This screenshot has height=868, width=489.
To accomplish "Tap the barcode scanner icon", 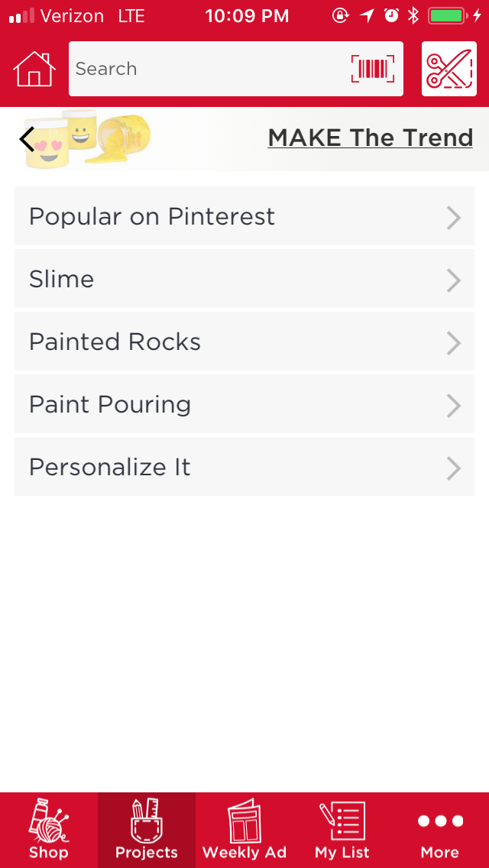I will point(373,69).
